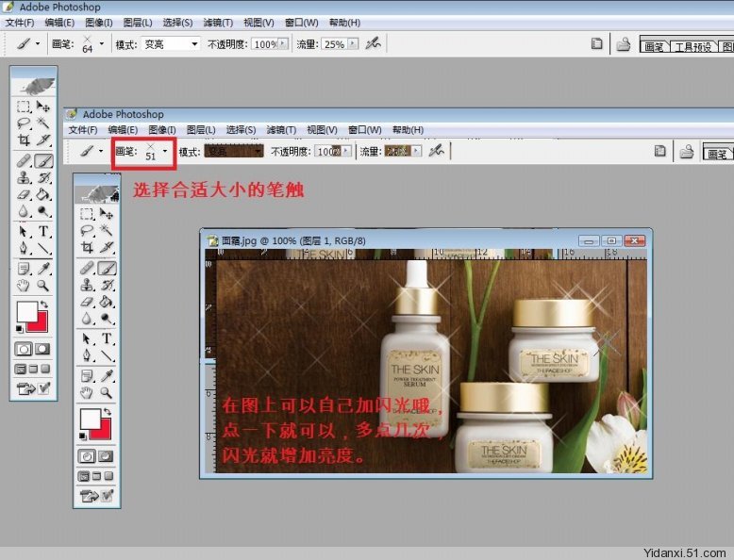Expand opacity slider arrow next to 100%
The image size is (734, 560).
pyautogui.click(x=283, y=44)
